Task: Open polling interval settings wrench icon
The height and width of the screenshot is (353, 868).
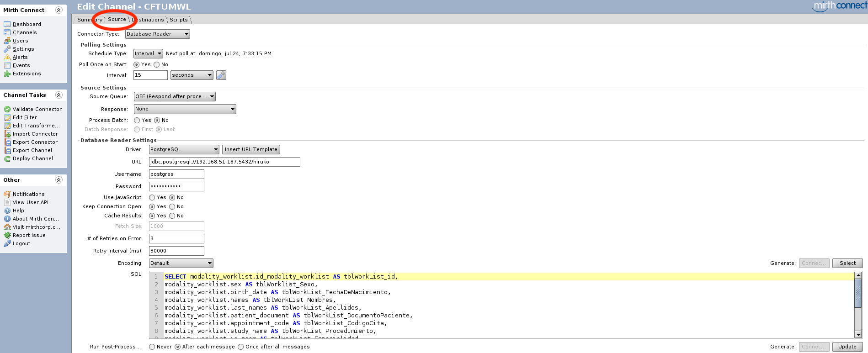Action: point(221,75)
